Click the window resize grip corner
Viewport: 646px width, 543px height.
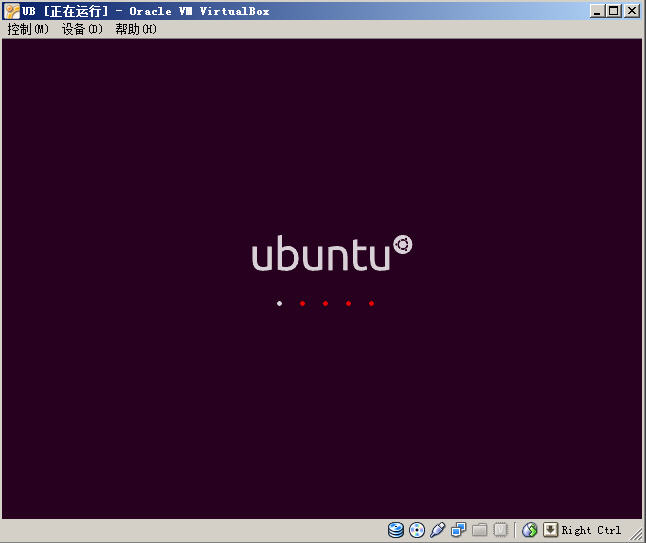point(637,535)
